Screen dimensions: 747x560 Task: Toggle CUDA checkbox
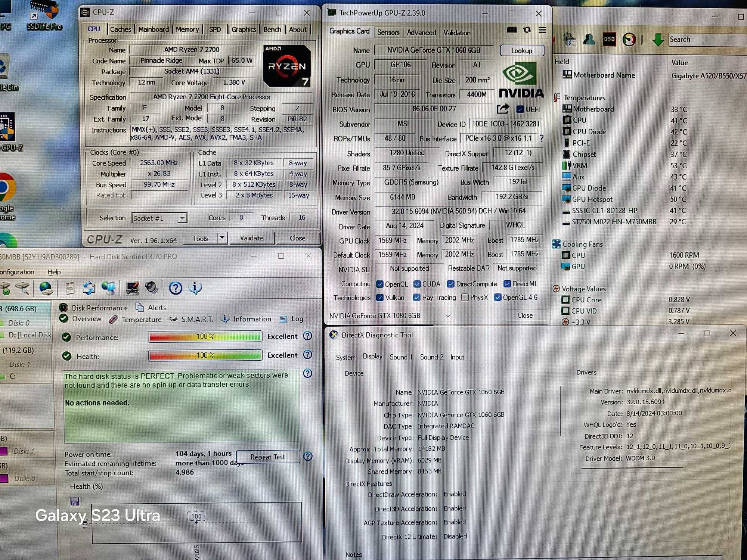pyautogui.click(x=417, y=284)
